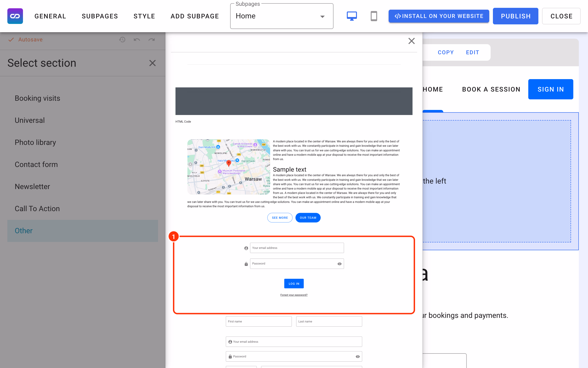Select Booking visits section category
Image resolution: width=588 pixels, height=368 pixels.
pos(83,98)
